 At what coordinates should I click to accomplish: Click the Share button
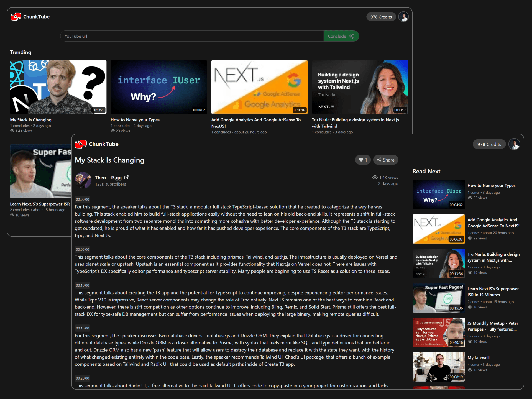click(x=386, y=160)
